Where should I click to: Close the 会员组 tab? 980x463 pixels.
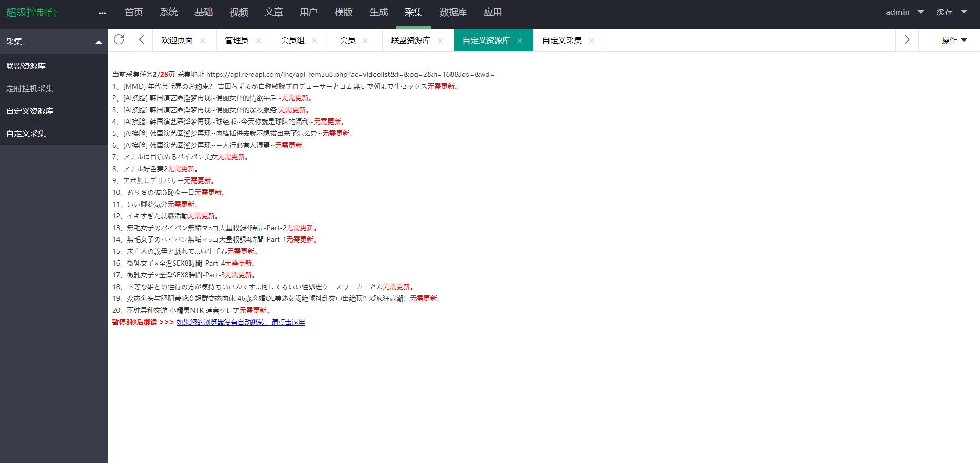[x=315, y=41]
